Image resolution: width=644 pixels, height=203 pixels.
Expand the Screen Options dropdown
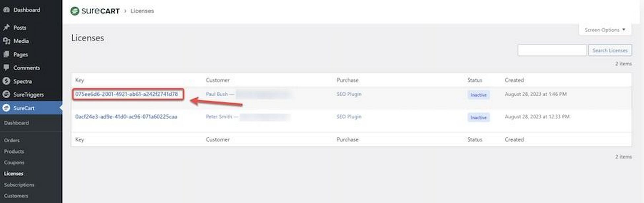click(x=605, y=30)
